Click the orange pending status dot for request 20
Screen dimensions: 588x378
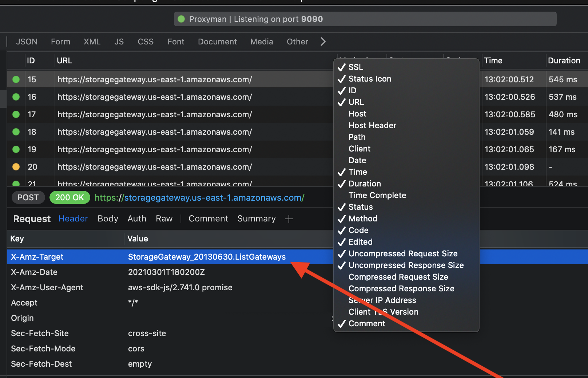[16, 167]
